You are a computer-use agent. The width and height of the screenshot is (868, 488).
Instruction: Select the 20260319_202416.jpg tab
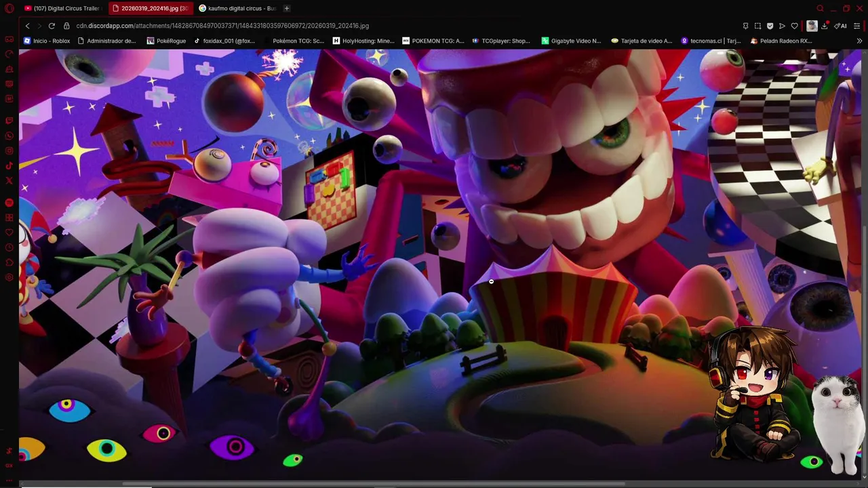click(150, 8)
